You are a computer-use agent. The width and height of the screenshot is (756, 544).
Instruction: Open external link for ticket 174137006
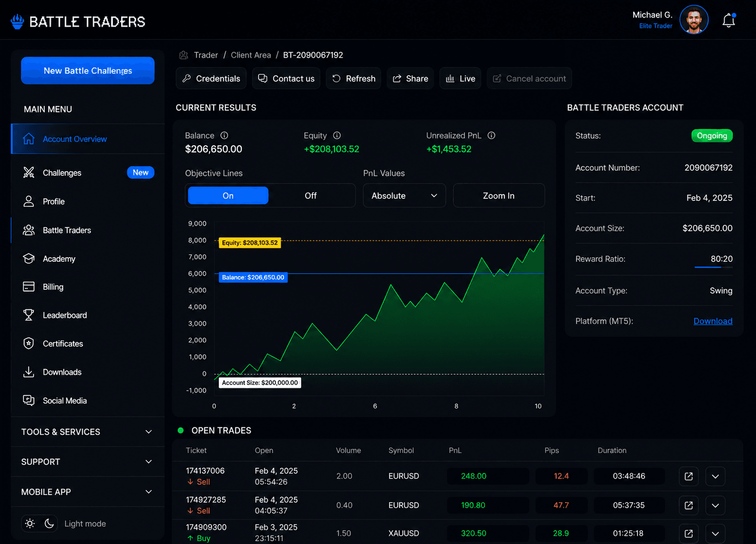point(689,477)
